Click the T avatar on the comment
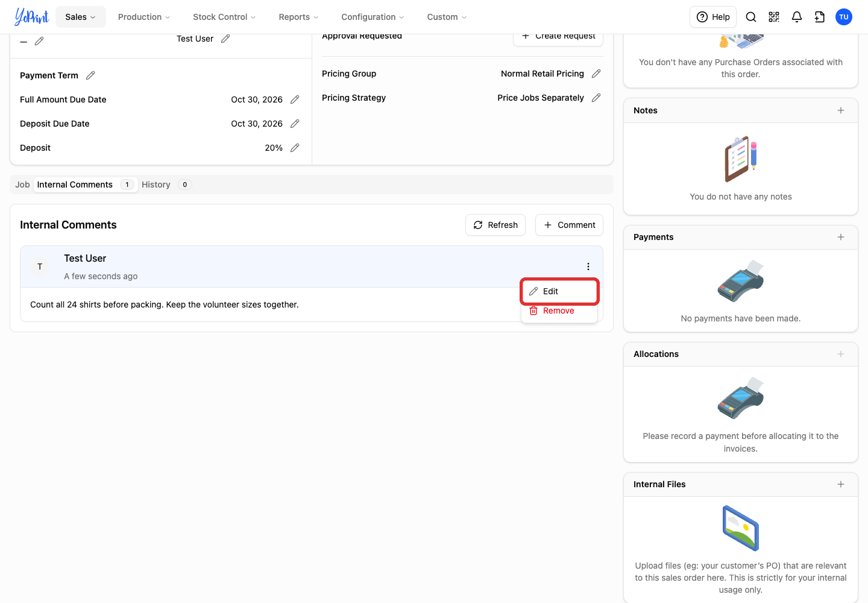The height and width of the screenshot is (603, 868). click(40, 267)
